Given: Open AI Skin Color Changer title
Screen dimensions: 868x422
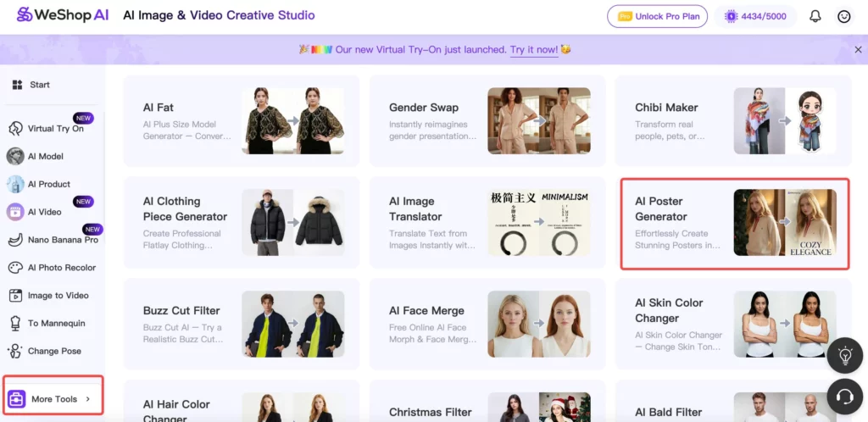Looking at the screenshot, I should [669, 310].
